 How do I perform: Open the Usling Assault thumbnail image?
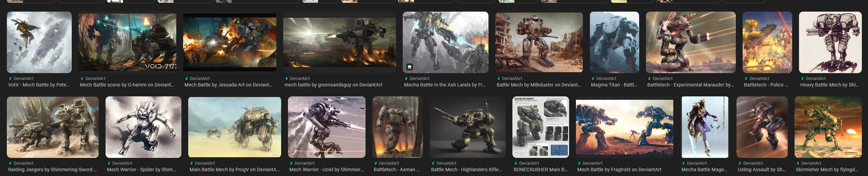point(762,127)
